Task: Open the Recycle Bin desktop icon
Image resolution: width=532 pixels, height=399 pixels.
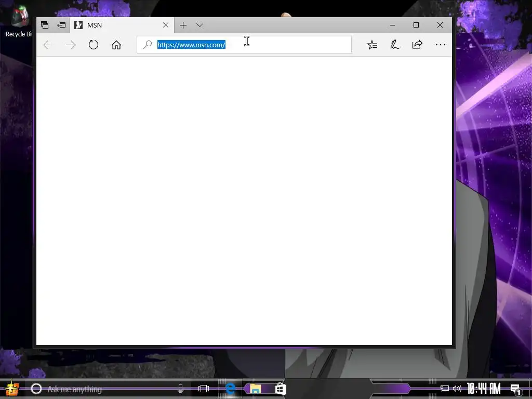Action: [19, 22]
